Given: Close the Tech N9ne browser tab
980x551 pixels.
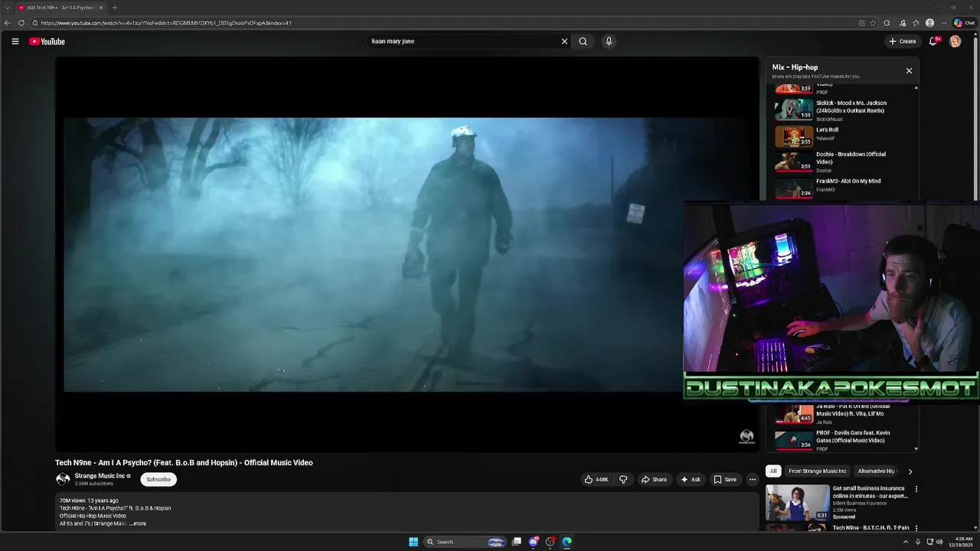Looking at the screenshot, I should (100, 8).
